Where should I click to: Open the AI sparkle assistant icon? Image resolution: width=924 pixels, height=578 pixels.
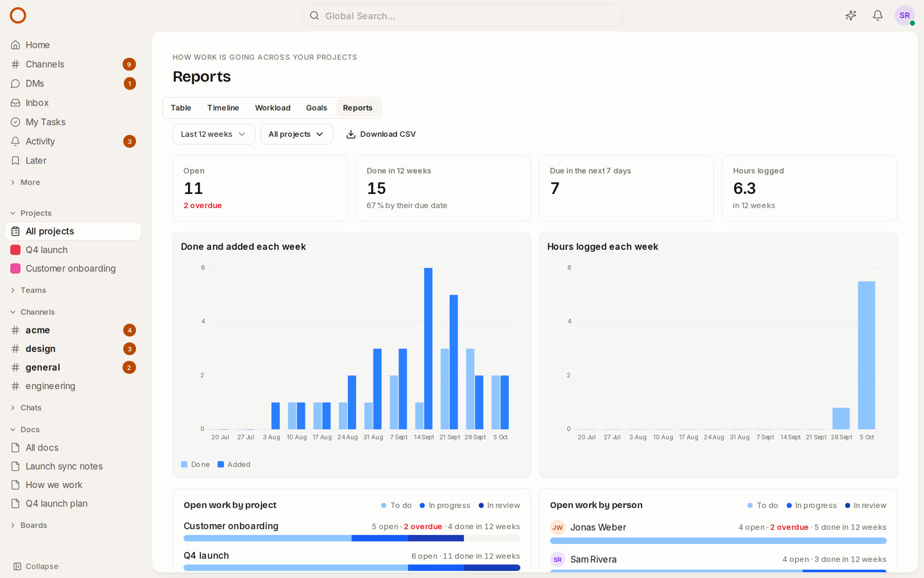851,15
